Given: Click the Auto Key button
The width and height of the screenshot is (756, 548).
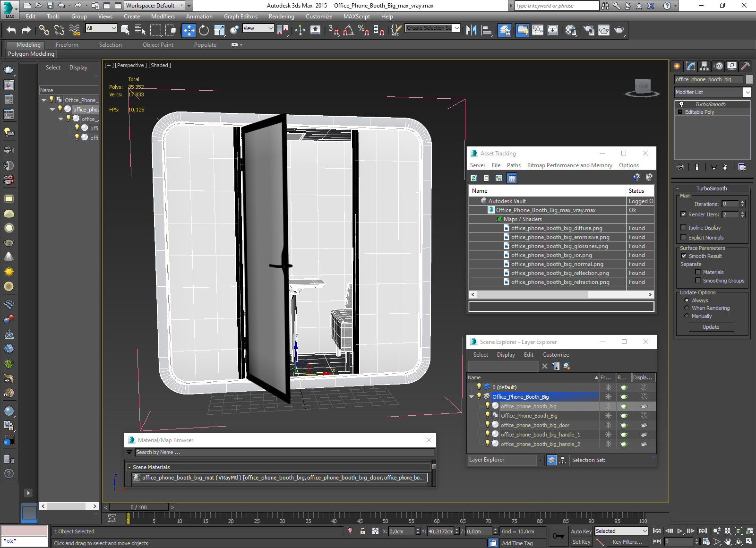Looking at the screenshot, I should [581, 531].
